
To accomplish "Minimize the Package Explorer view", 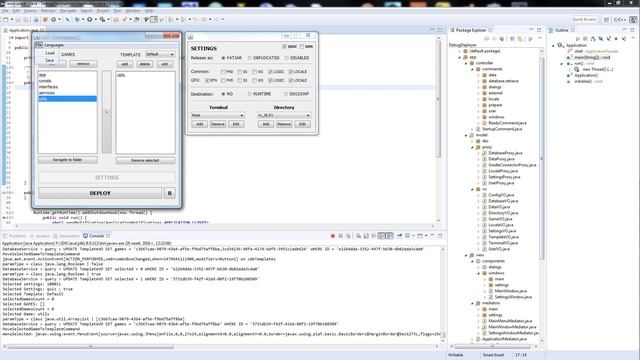I will click(x=531, y=30).
